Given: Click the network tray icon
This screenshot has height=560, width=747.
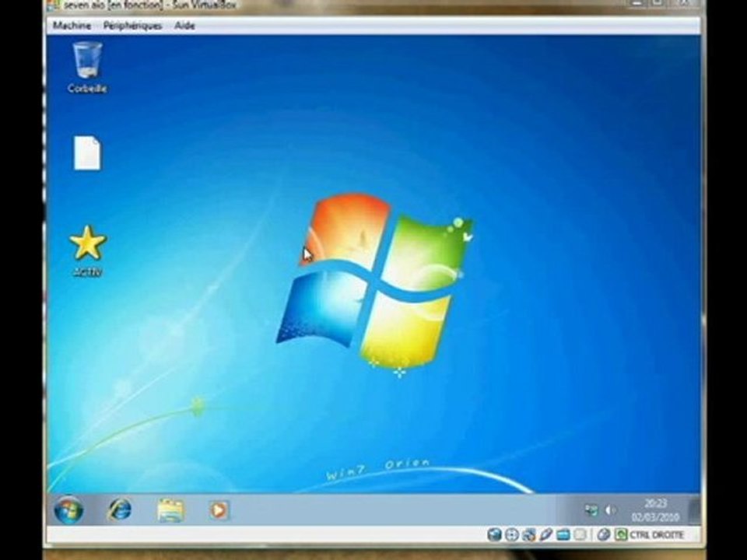Looking at the screenshot, I should click(591, 510).
